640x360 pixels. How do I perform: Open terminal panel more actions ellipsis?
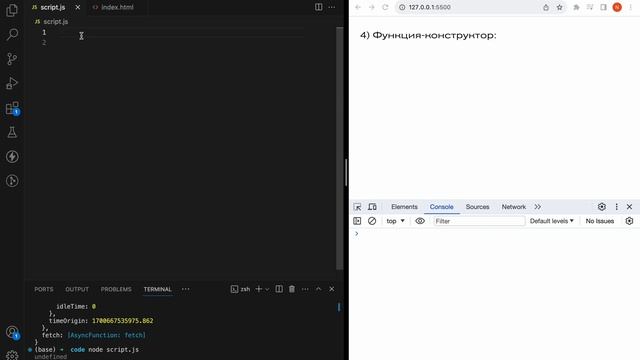pyautogui.click(x=305, y=289)
